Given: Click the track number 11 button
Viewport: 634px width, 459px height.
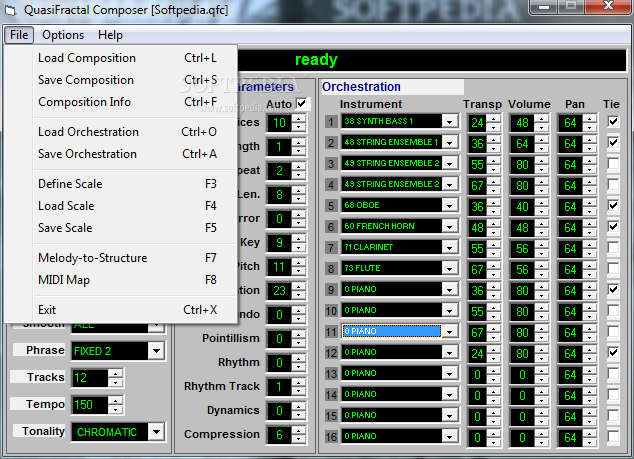Looking at the screenshot, I should pyautogui.click(x=331, y=332).
